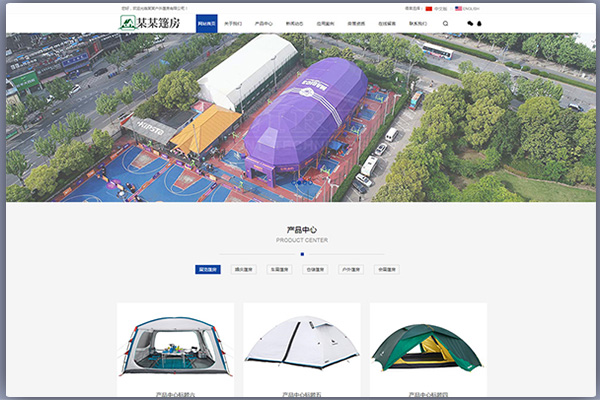The width and height of the screenshot is (600, 400).
Task: Click the 某某篷房 company logo
Action: point(151,22)
